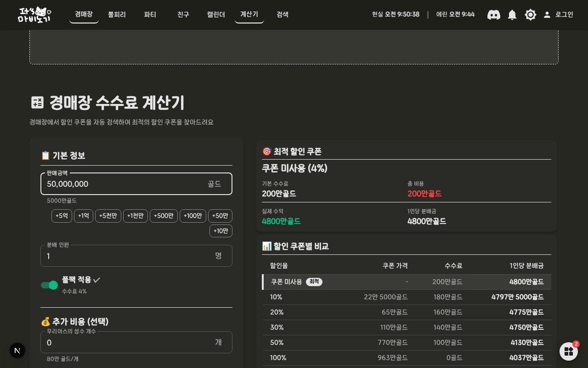Focus the 무리아스의 성수 개수 input
The image size is (588, 368).
tap(136, 342)
